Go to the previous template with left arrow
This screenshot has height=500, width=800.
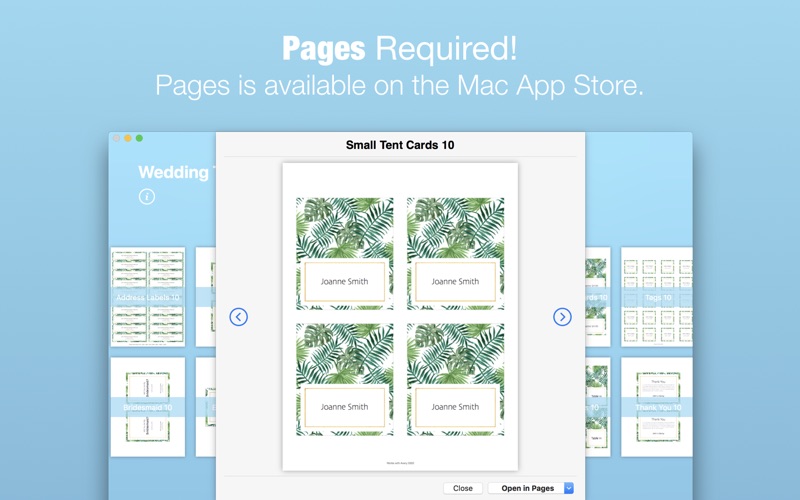tap(238, 317)
